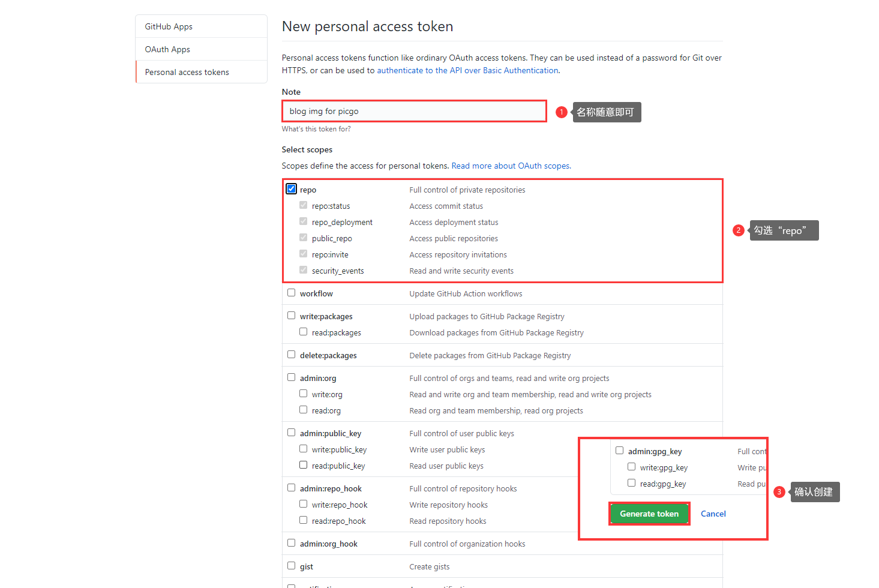This screenshot has width=879, height=588.
Task: Focus the Note input field
Action: tap(414, 111)
